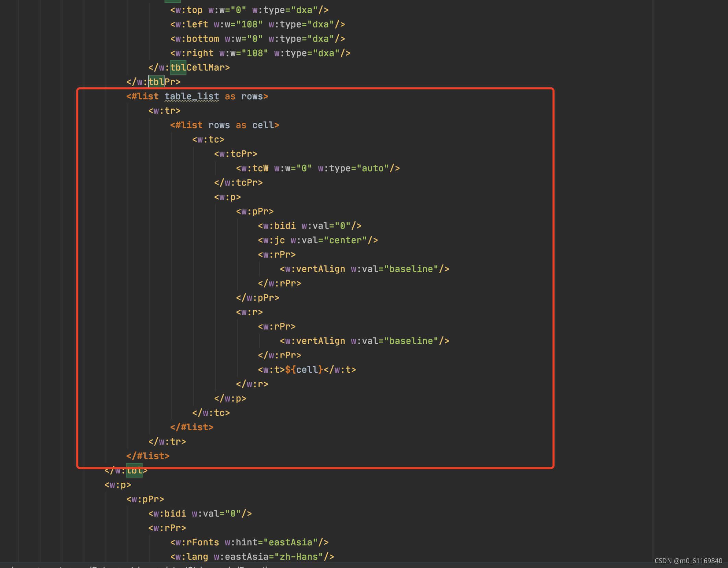Click the closing w:tblCellMar tag
This screenshot has width=728, height=568.
tap(189, 68)
